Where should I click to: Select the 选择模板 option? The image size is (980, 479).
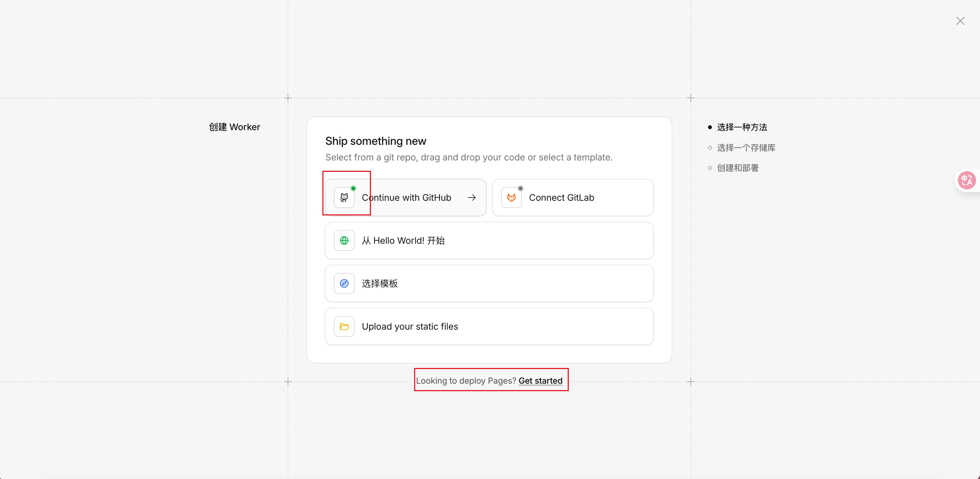(x=489, y=283)
